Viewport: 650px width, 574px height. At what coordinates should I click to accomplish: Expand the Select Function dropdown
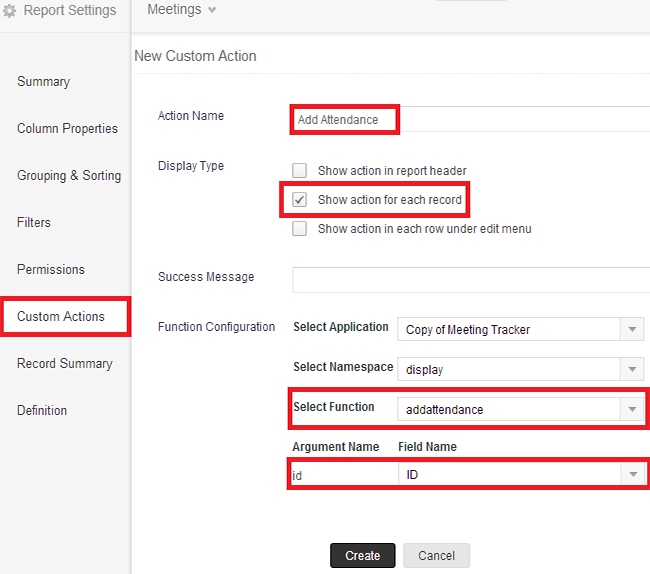(631, 409)
